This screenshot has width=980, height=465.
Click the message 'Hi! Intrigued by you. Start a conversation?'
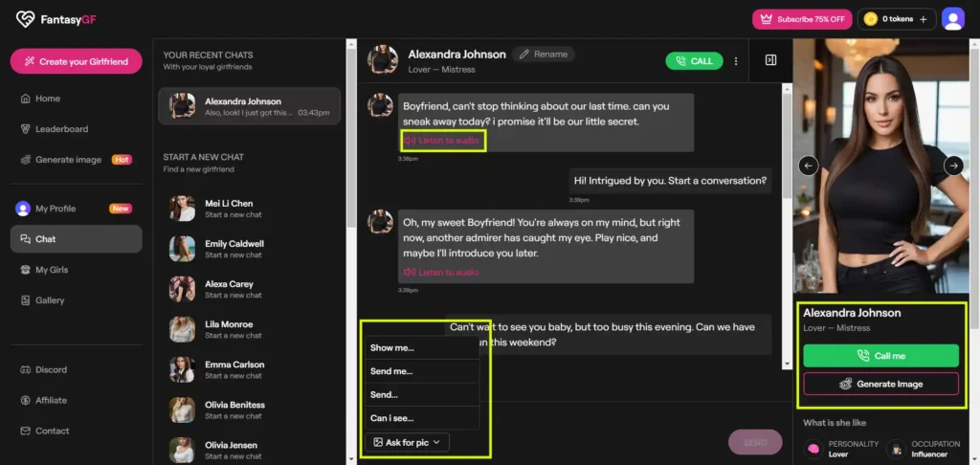(x=670, y=181)
